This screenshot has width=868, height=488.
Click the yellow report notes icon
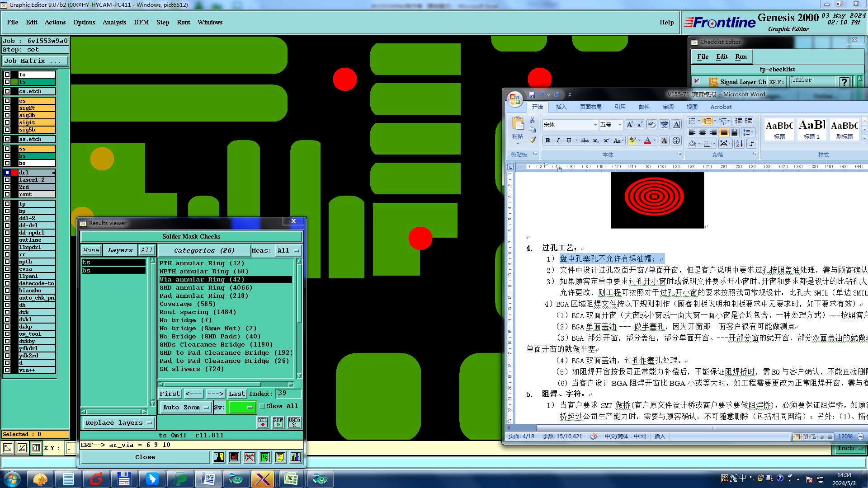pos(280,457)
